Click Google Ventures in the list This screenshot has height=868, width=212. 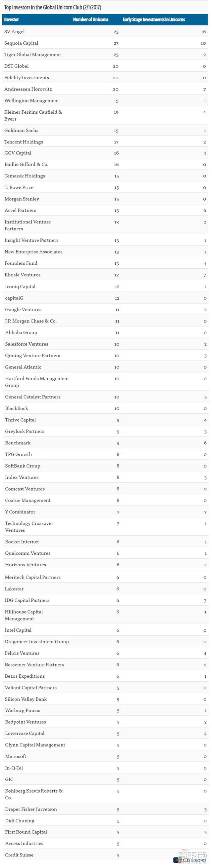(x=23, y=310)
